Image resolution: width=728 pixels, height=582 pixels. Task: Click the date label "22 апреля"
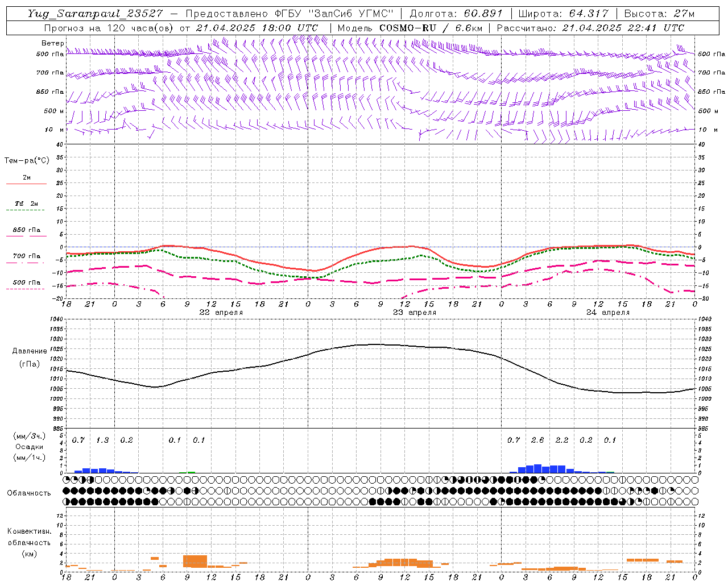pos(221,313)
